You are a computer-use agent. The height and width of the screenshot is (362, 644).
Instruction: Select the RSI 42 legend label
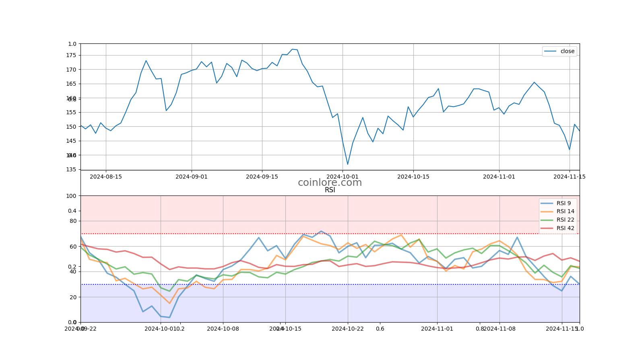566,228
